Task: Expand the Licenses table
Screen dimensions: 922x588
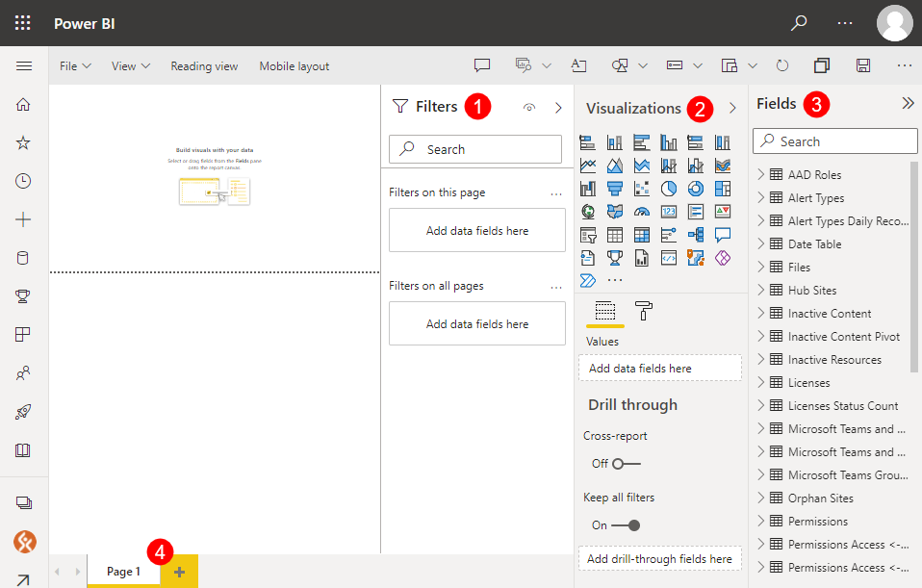Action: pyautogui.click(x=761, y=382)
